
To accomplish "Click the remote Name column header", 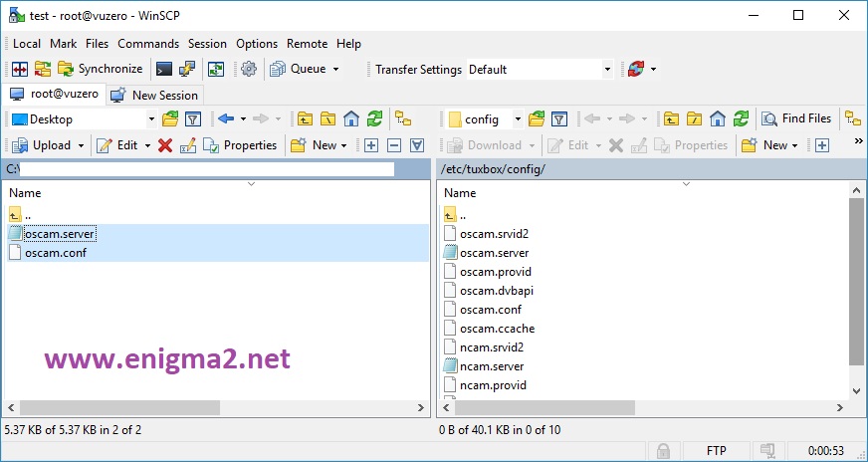I will click(x=460, y=193).
